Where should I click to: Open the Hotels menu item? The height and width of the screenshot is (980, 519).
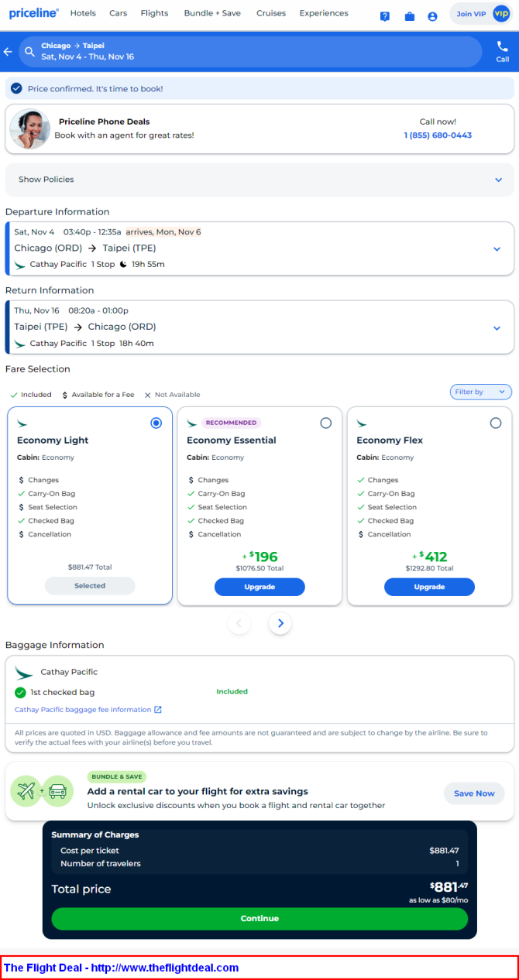[83, 13]
